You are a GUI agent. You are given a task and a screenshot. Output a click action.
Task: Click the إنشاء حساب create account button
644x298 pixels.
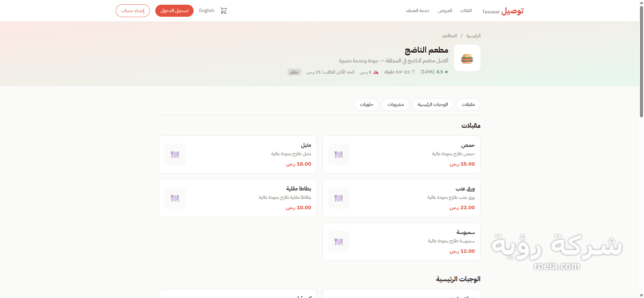point(133,11)
